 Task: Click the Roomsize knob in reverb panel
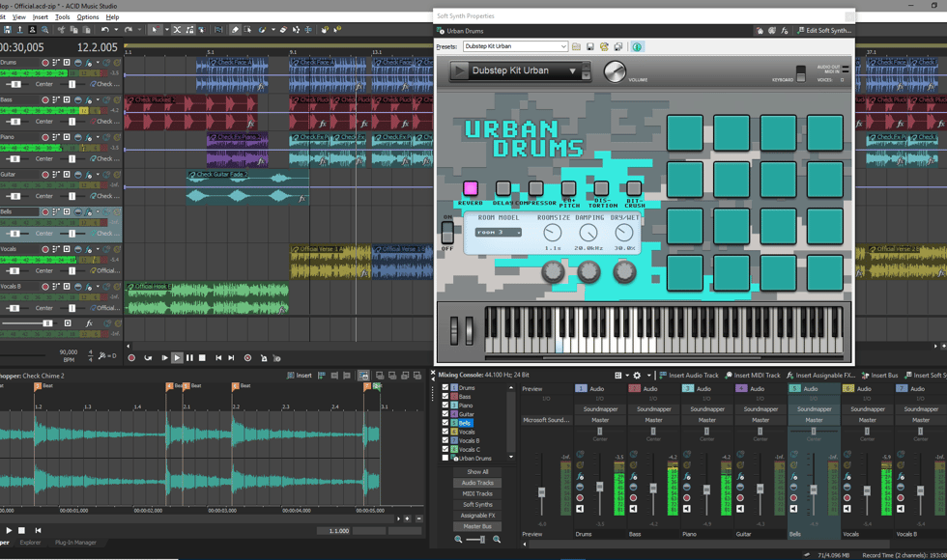pyautogui.click(x=552, y=233)
